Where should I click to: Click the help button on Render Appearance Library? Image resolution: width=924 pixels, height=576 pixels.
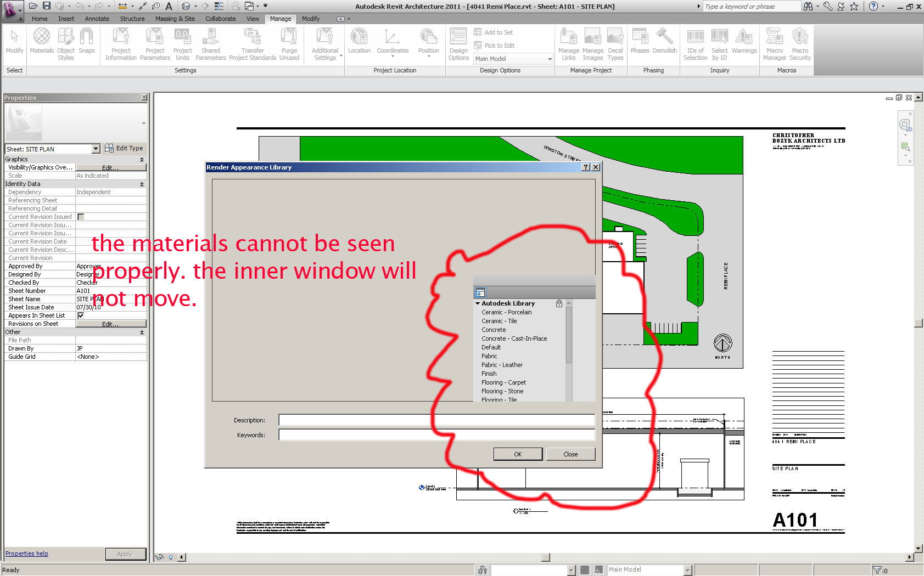coord(586,167)
